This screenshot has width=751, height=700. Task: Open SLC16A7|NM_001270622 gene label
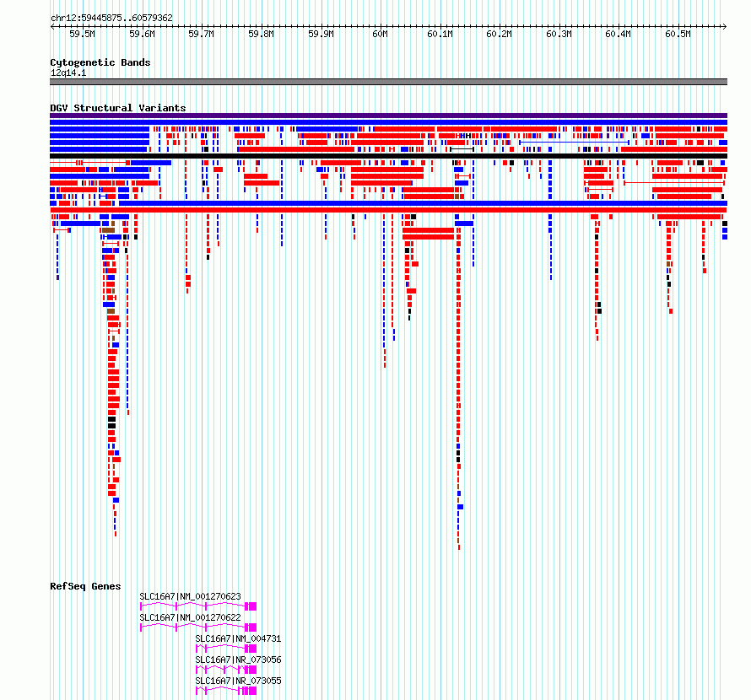coord(190,617)
